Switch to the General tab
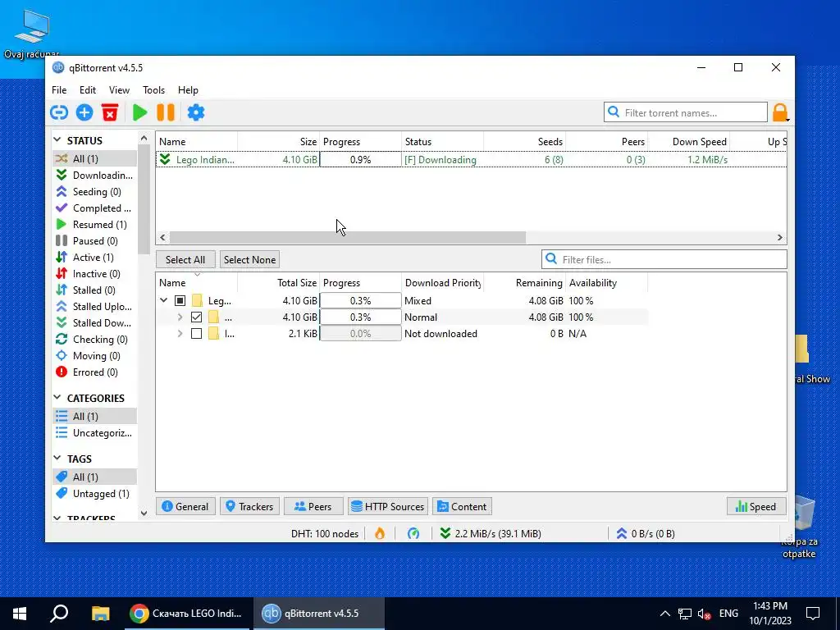 point(185,506)
